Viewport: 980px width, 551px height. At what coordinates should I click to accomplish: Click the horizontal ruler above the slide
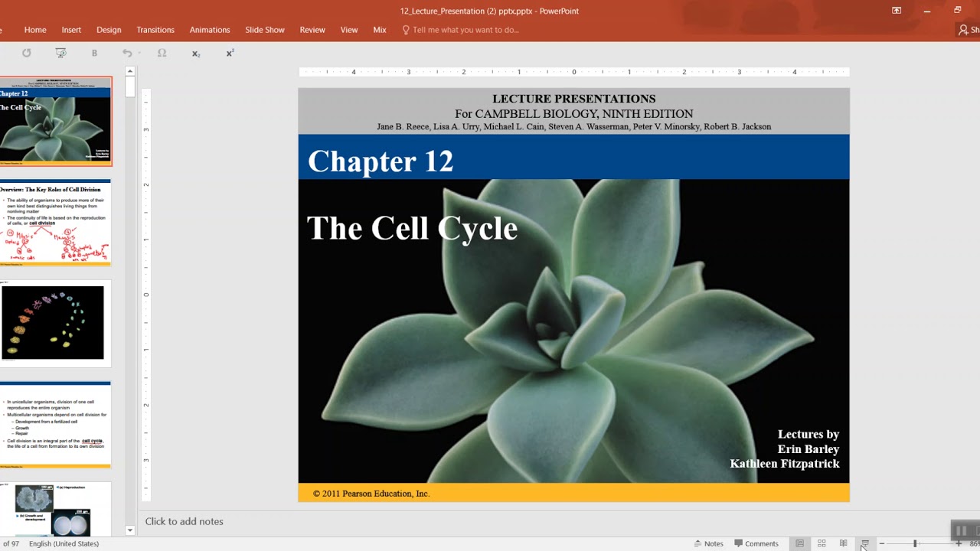click(574, 72)
